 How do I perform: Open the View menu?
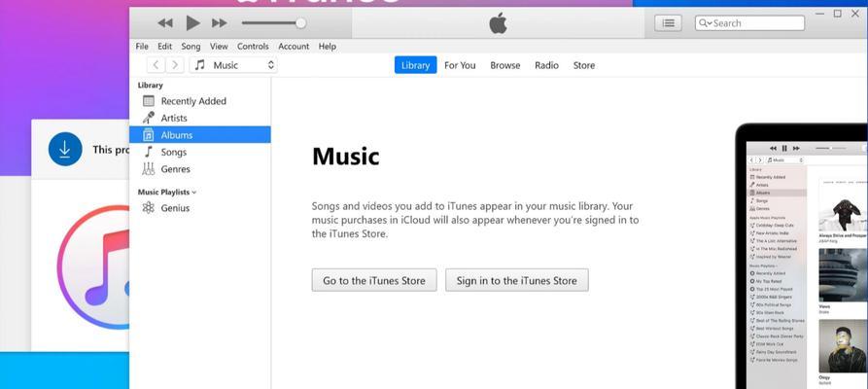click(x=219, y=47)
